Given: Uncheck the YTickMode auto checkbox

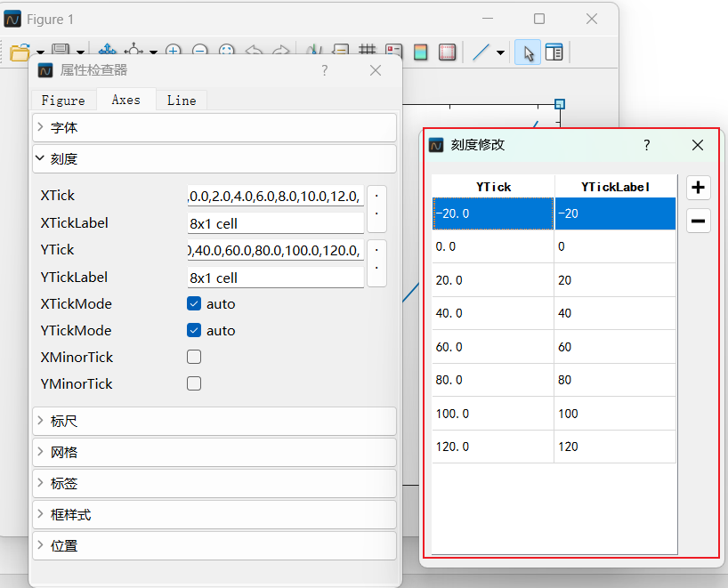Looking at the screenshot, I should pyautogui.click(x=194, y=330).
